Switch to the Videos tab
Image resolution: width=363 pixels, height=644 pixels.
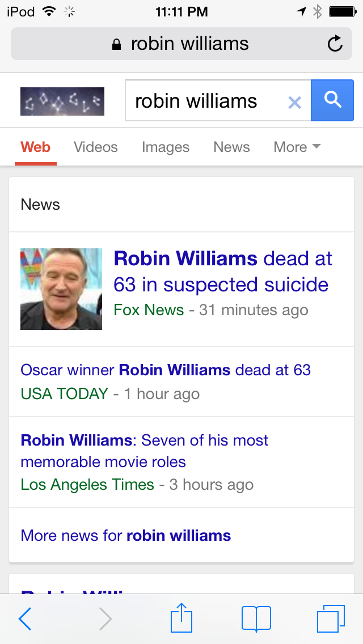tap(96, 147)
